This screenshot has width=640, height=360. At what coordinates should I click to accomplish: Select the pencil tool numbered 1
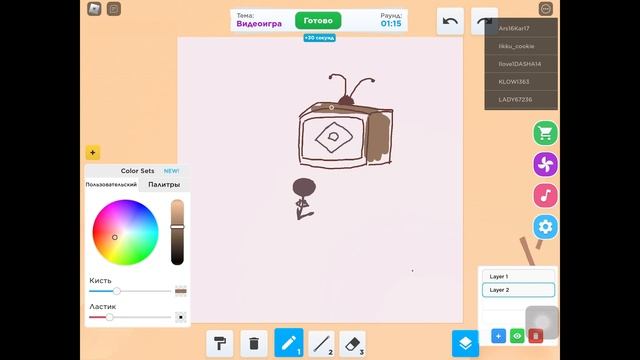point(289,343)
